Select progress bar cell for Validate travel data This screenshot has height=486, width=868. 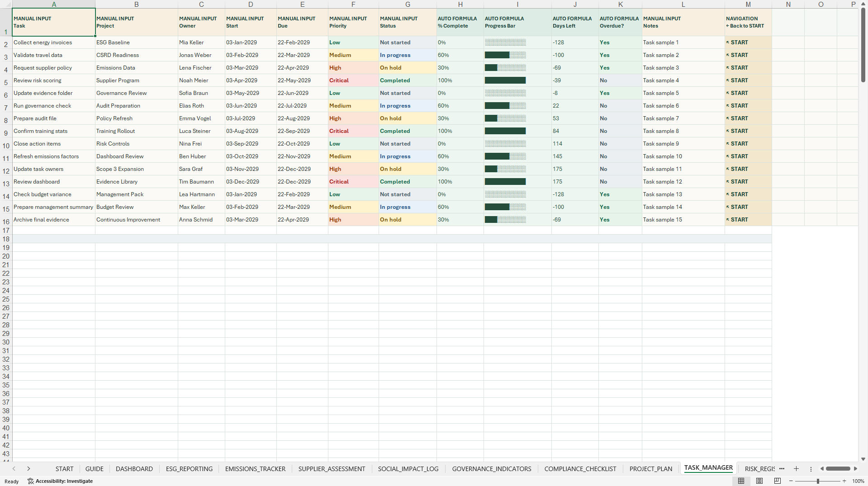(x=517, y=55)
